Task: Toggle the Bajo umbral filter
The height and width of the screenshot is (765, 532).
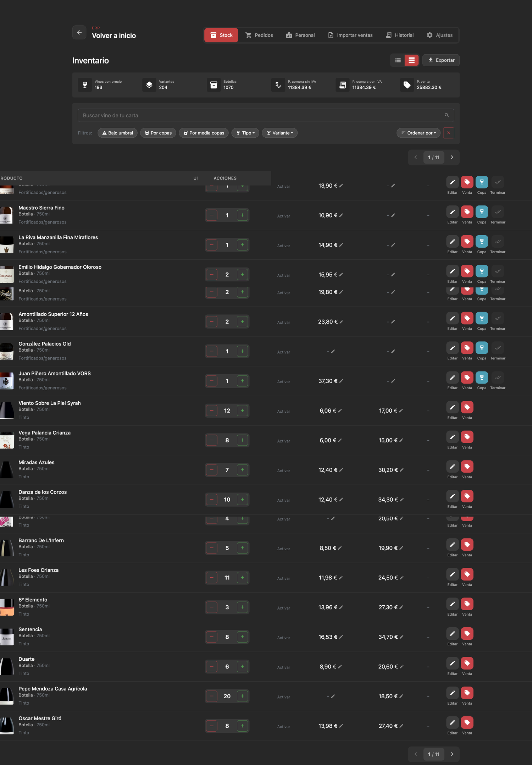Action: [x=117, y=133]
